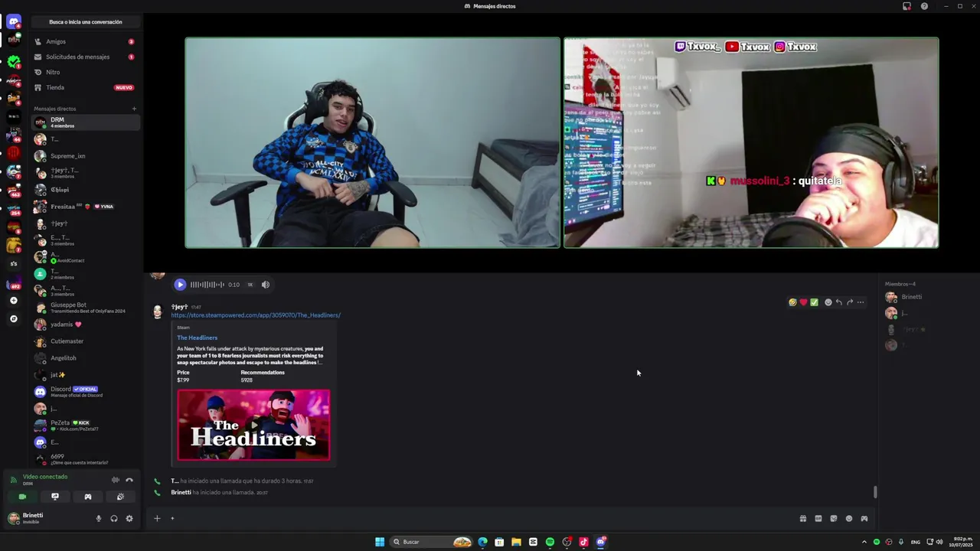Adjust the voice message volume icon

tap(266, 285)
